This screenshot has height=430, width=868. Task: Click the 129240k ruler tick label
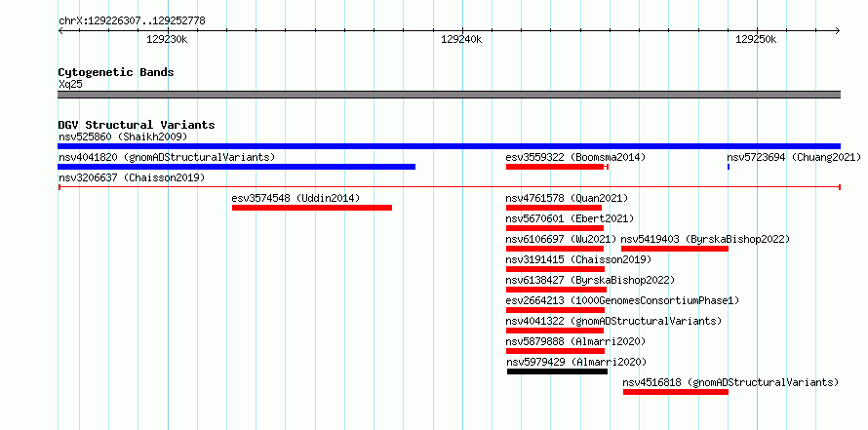(461, 39)
